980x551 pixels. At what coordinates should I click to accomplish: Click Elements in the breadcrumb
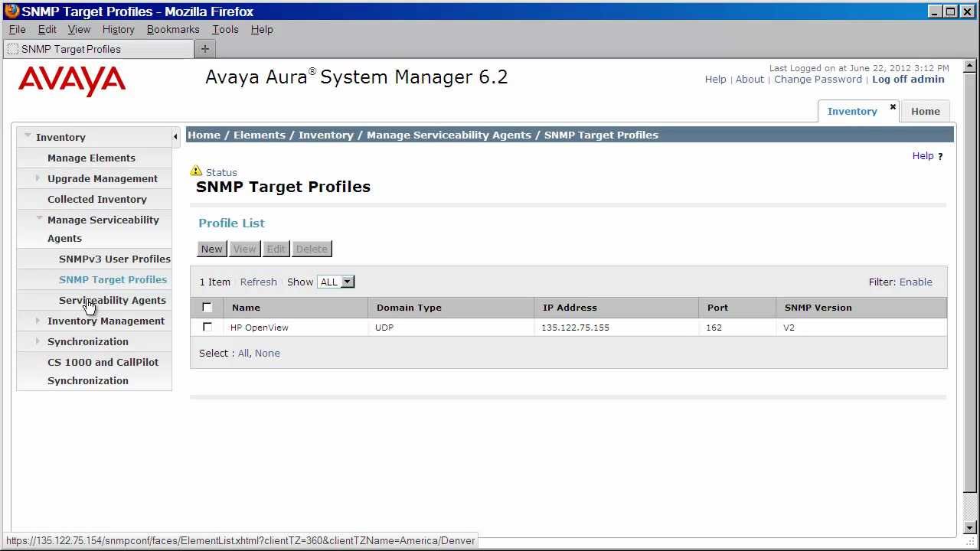point(259,135)
